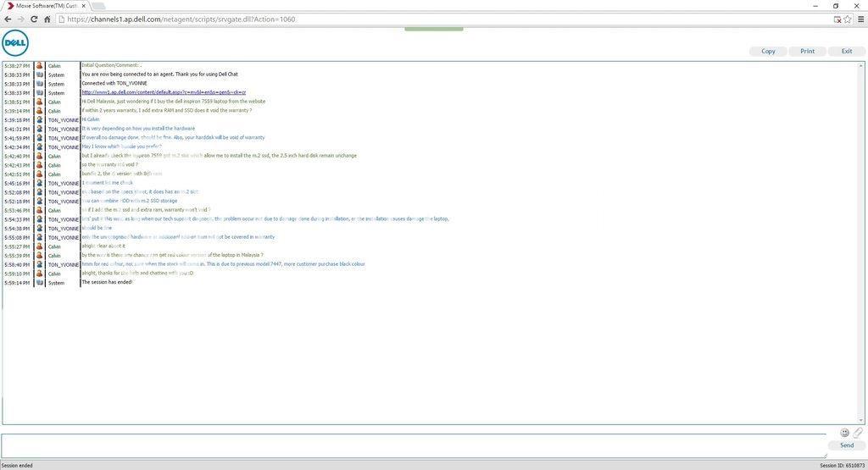Click the transcript scrollbar down arrow

pos(862,420)
